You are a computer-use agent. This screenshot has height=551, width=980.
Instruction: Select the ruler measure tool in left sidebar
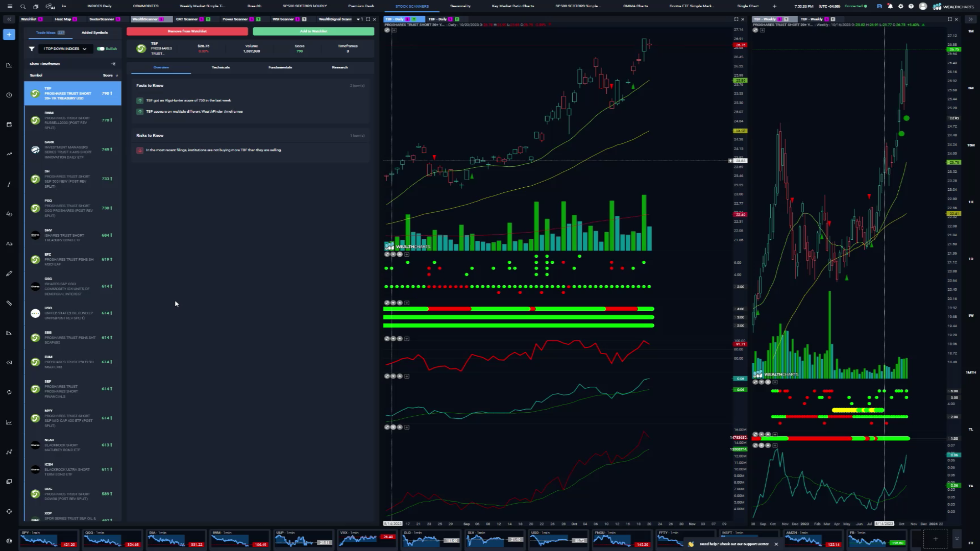[x=9, y=303]
